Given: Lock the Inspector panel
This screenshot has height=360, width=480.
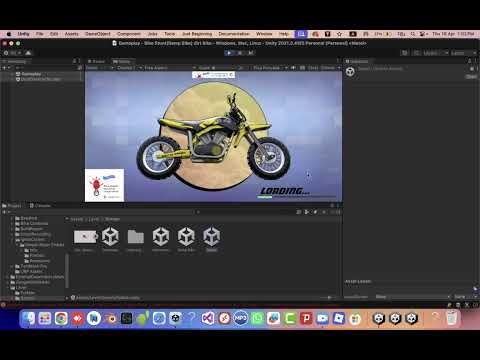Looking at the screenshot, I should (x=469, y=61).
